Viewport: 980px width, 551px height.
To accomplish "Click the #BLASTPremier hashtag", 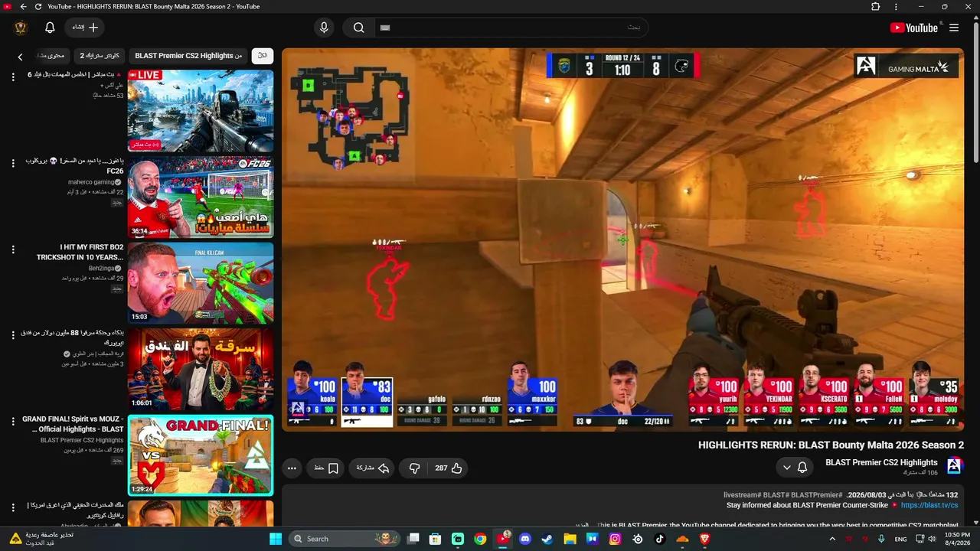I will pos(816,495).
